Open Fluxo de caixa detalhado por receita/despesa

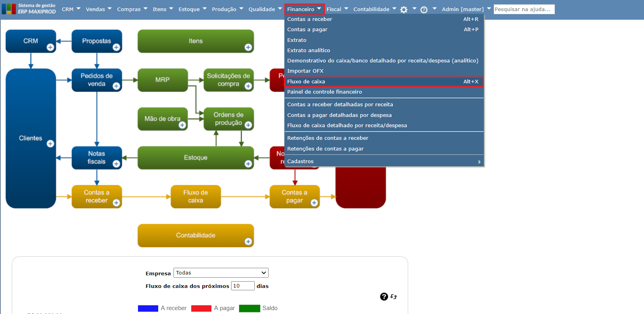pos(384,126)
